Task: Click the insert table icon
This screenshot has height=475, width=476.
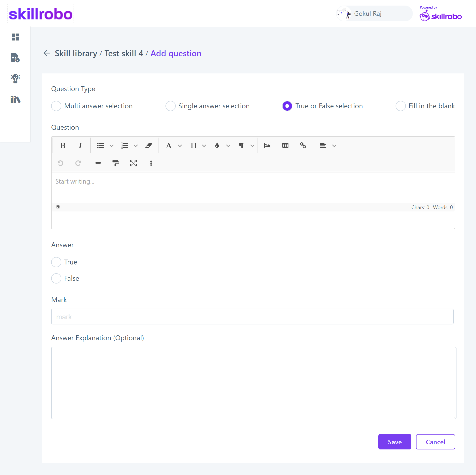Action: 286,145
